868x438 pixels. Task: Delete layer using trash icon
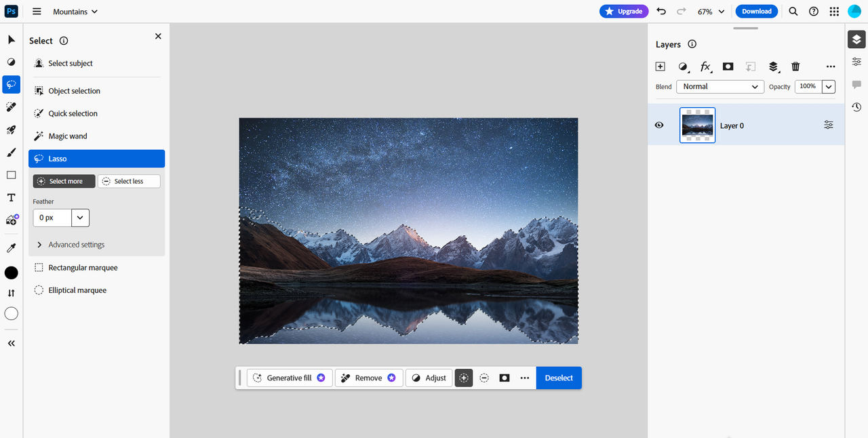(795, 66)
